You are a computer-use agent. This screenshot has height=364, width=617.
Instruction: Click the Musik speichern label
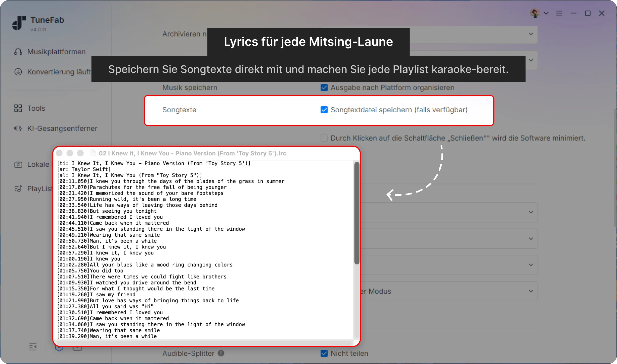tap(190, 87)
